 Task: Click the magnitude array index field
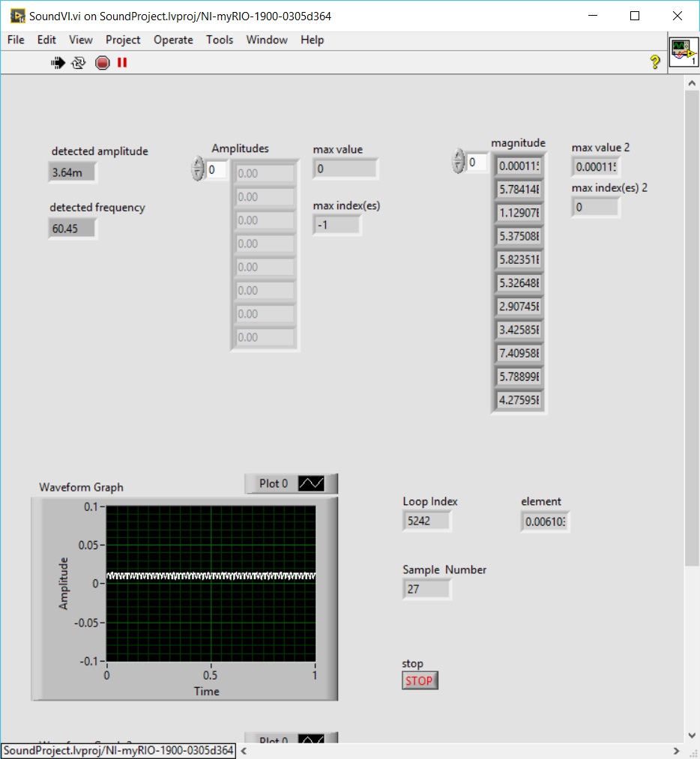click(477, 163)
